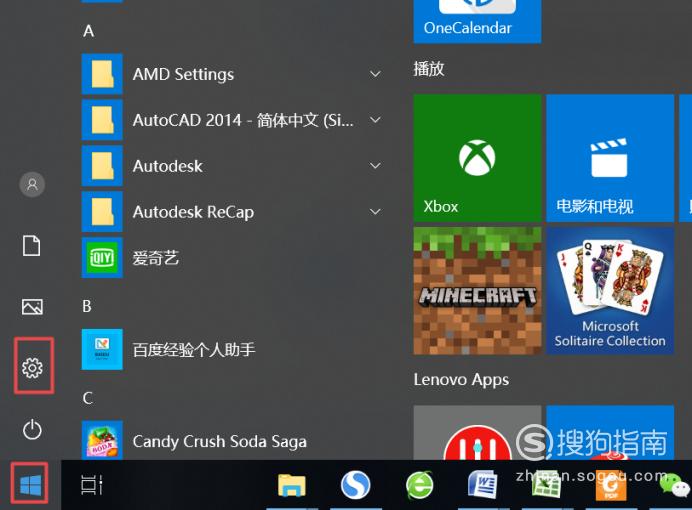Click the 播放 tile group heading
692x510 pixels.
point(429,69)
